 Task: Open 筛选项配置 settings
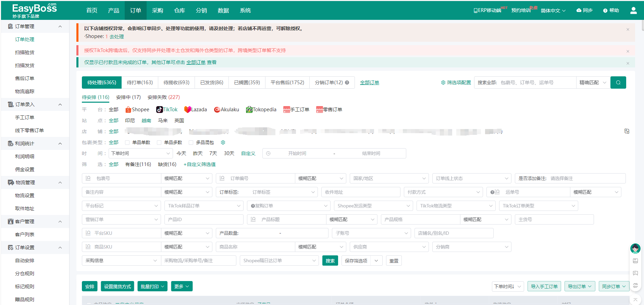456,82
